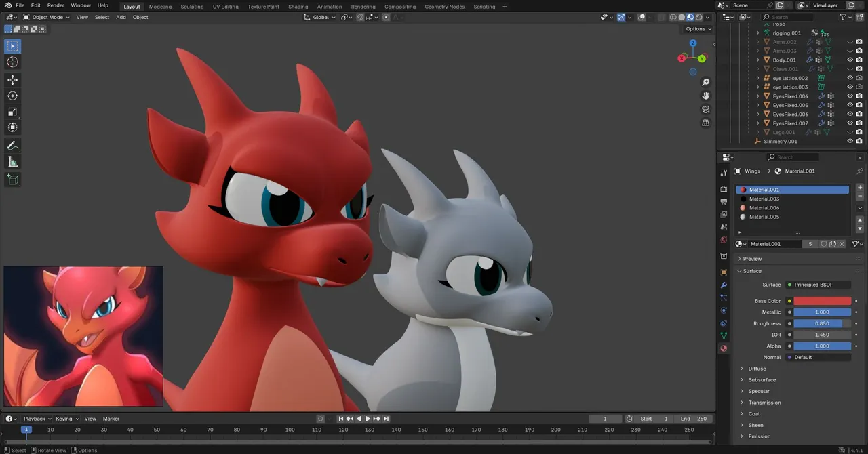Activate the Rotate tool

tap(12, 96)
